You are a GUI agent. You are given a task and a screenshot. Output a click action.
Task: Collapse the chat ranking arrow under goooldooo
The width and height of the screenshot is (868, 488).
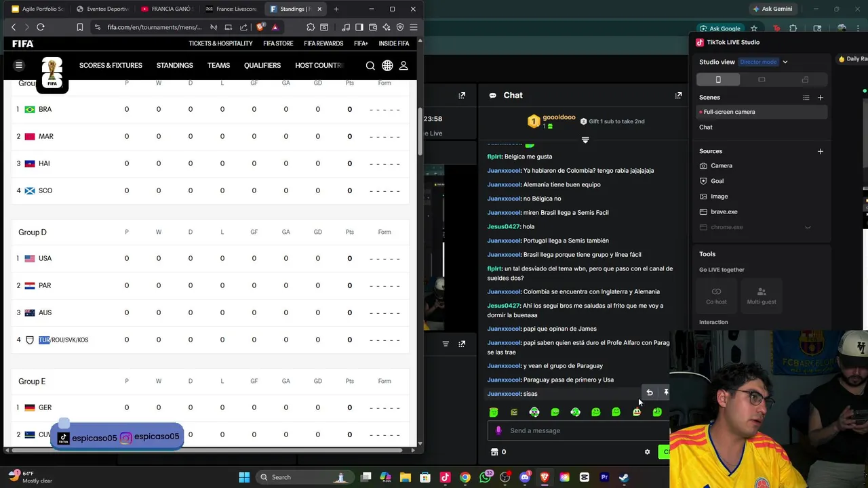tap(585, 140)
